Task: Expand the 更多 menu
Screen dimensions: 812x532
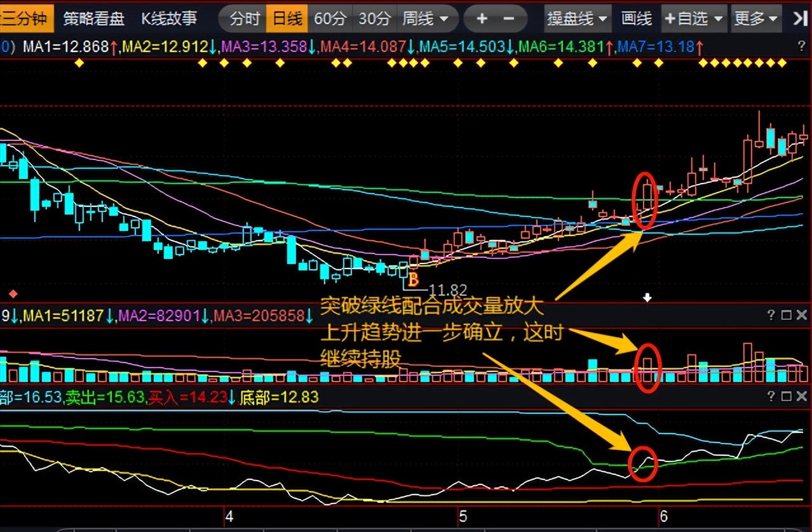Action: 755,18
